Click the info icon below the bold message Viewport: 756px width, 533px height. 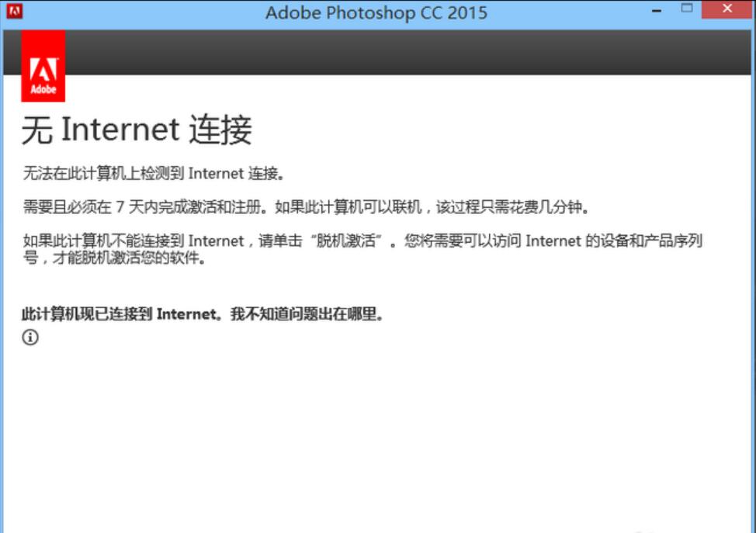[x=30, y=337]
